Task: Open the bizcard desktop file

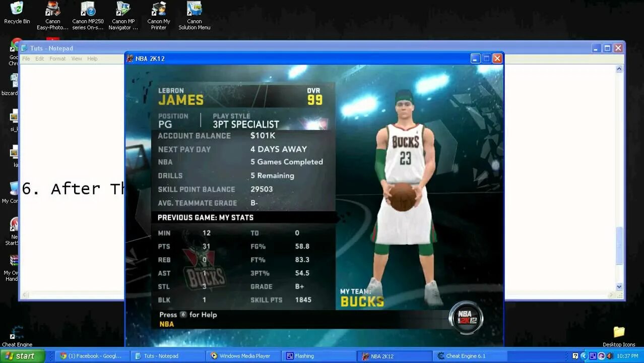Action: [x=10, y=85]
